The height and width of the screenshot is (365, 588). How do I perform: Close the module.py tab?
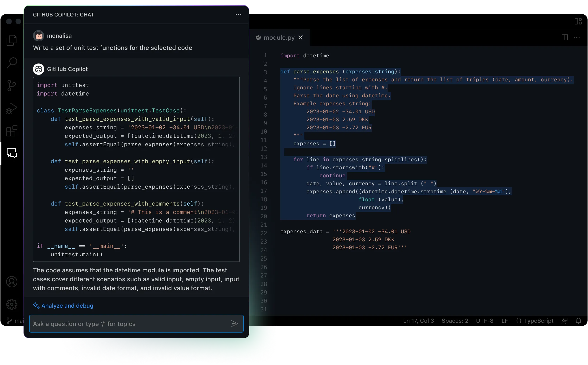tap(301, 37)
